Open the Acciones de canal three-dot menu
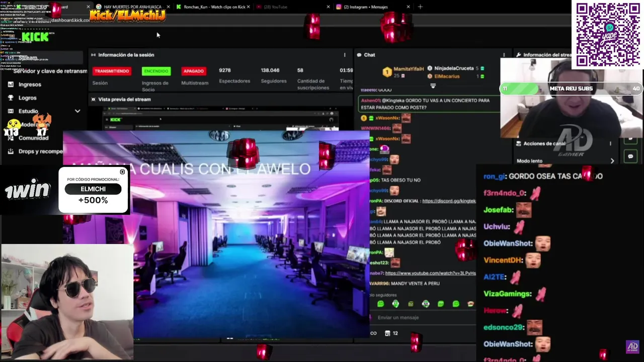This screenshot has height=362, width=644. click(x=610, y=143)
